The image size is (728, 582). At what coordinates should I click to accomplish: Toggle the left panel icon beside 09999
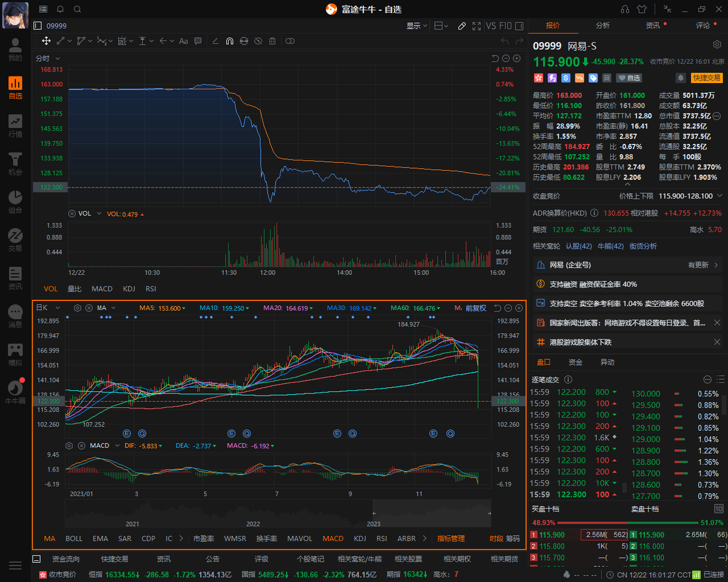[38, 25]
